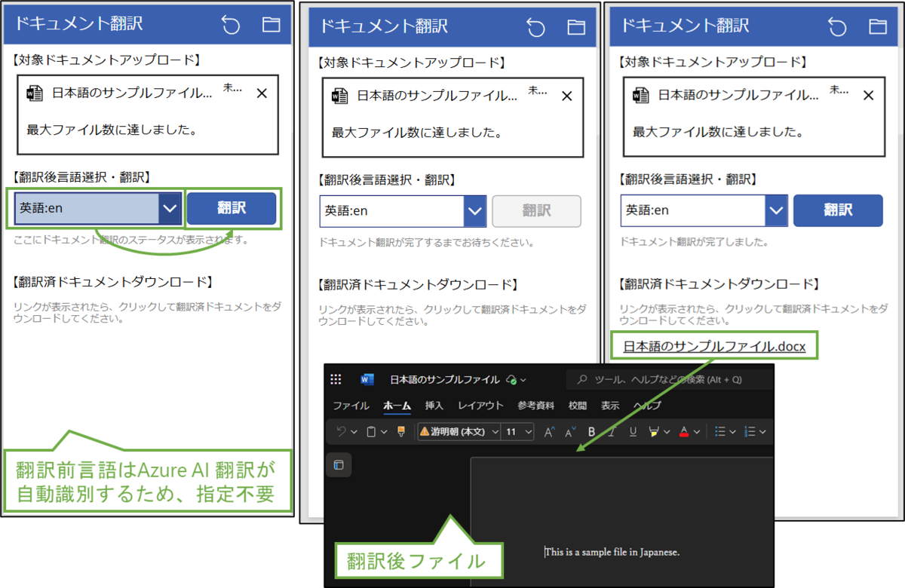The width and height of the screenshot is (905, 588).
Task: Open the language dropdown arrow in the middle panel
Action: [475, 211]
